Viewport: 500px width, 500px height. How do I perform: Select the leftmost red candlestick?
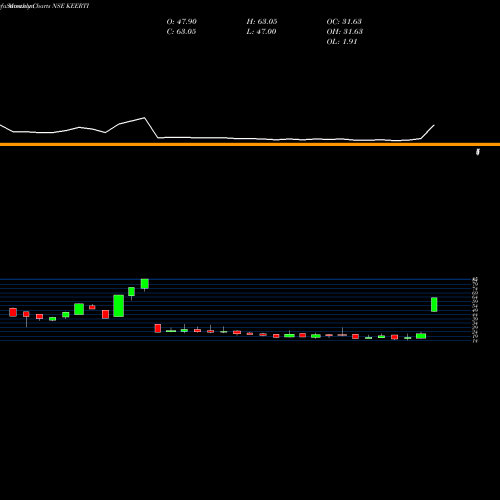(x=13, y=312)
